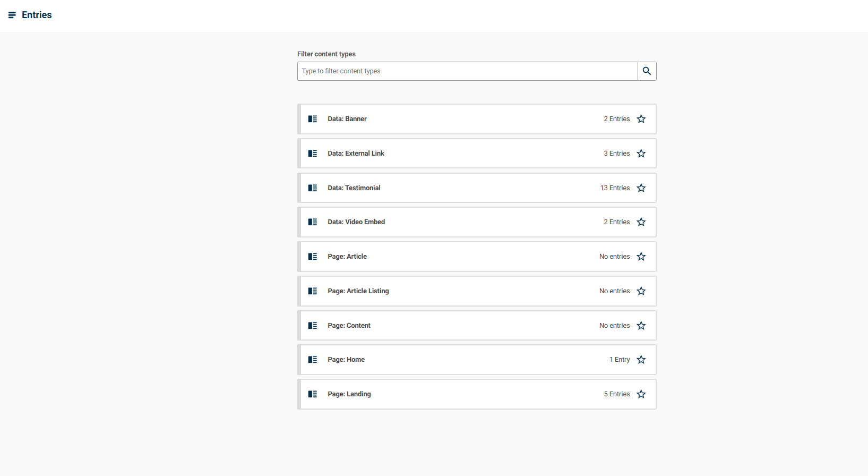Click the "2 Entries" count for Data: Banner

point(617,119)
